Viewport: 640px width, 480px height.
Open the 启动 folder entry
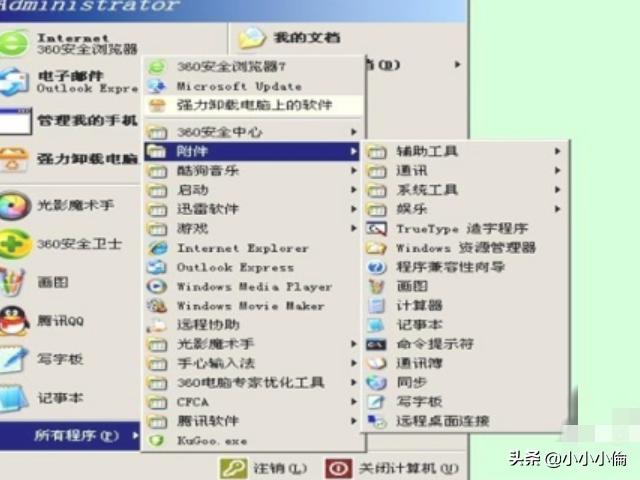coord(252,190)
